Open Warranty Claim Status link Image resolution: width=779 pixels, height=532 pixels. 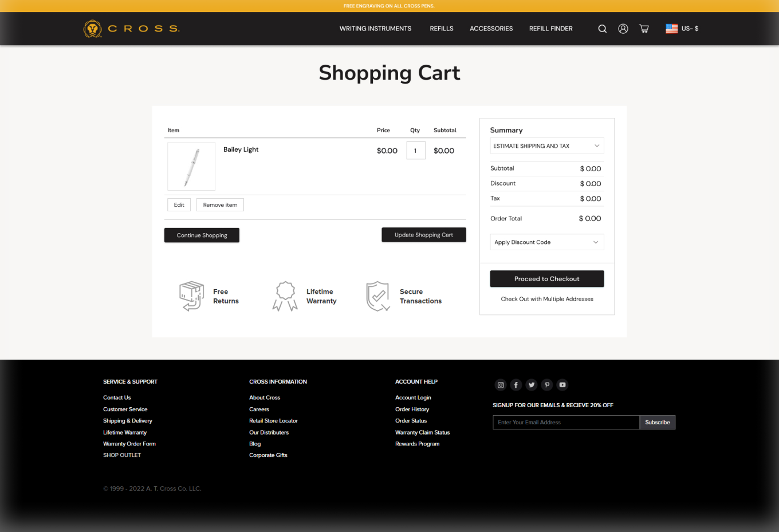422,432
